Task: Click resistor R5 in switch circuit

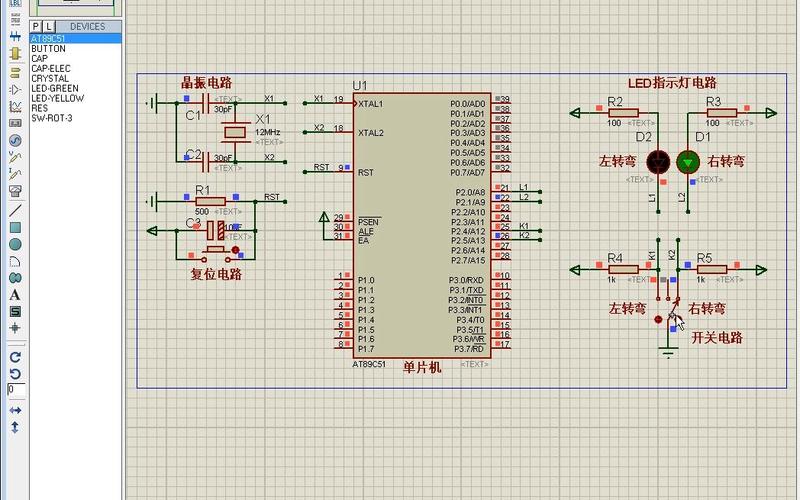Action: pyautogui.click(x=712, y=269)
